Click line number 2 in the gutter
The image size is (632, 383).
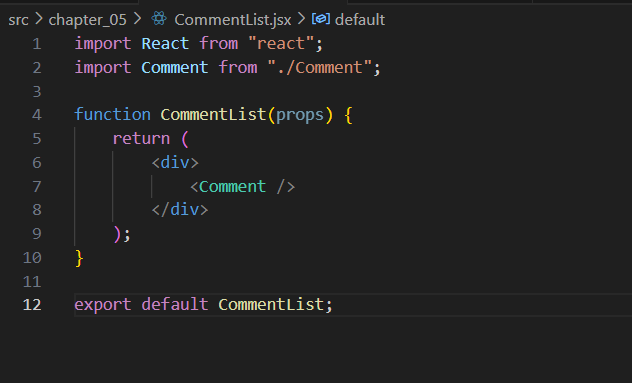point(37,68)
